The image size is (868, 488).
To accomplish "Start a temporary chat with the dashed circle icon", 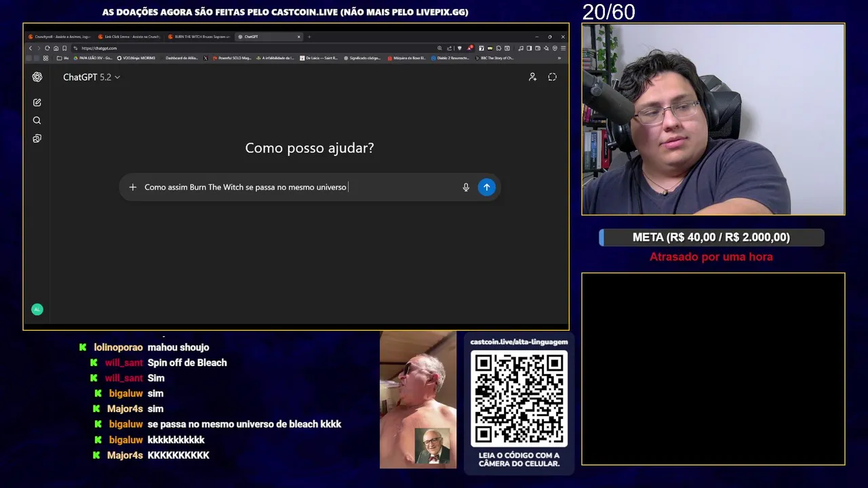I will point(553,77).
